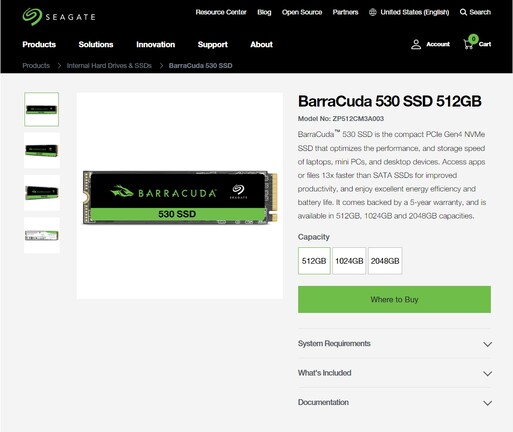The height and width of the screenshot is (432, 513).
Task: Open the Resource Center link
Action: click(x=221, y=12)
